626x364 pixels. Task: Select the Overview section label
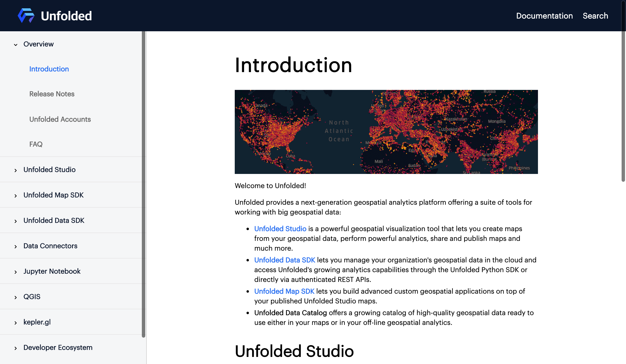point(38,44)
